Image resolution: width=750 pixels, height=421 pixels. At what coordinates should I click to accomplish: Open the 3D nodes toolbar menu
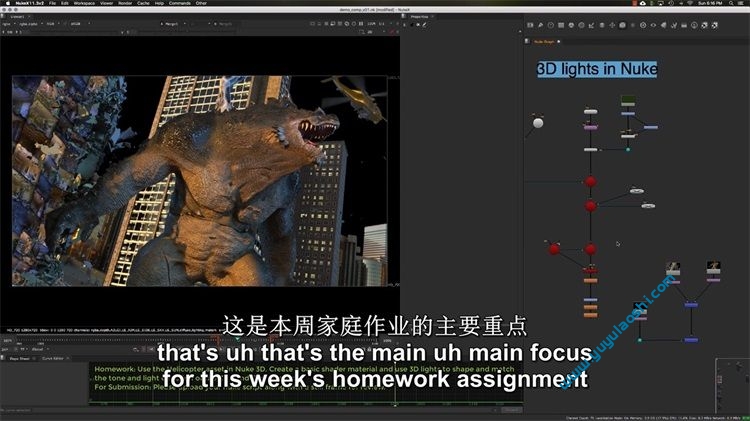tap(622, 25)
